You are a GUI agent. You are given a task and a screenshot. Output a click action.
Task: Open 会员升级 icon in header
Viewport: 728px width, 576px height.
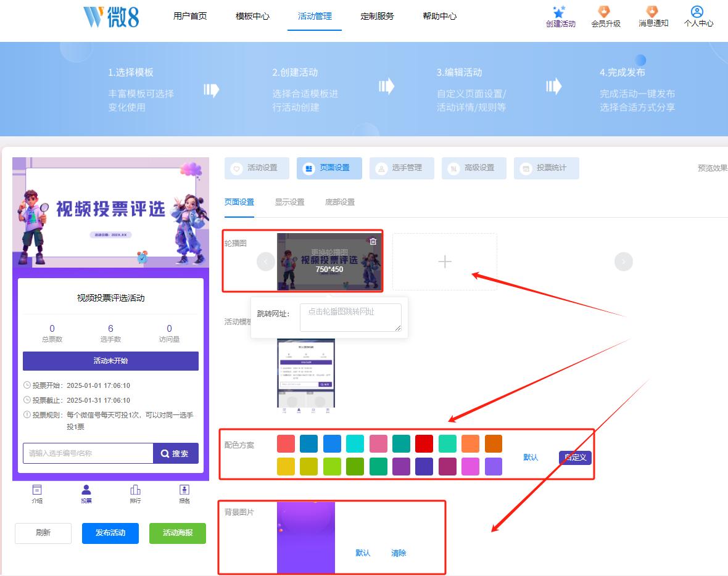(603, 12)
